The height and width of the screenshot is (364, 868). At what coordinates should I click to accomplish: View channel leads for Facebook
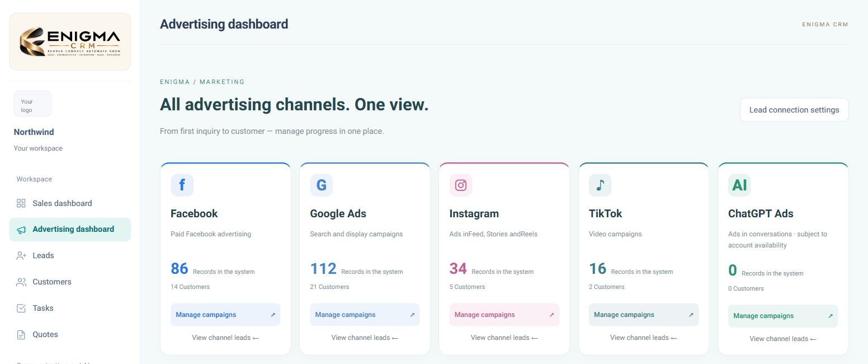point(225,338)
